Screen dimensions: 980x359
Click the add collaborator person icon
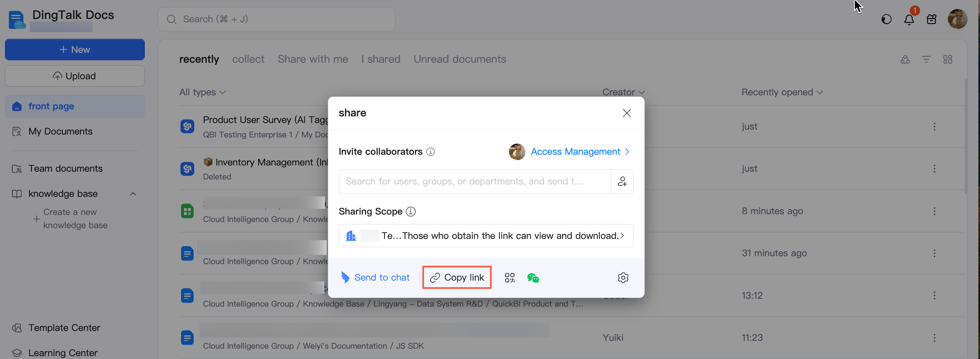[x=622, y=182]
